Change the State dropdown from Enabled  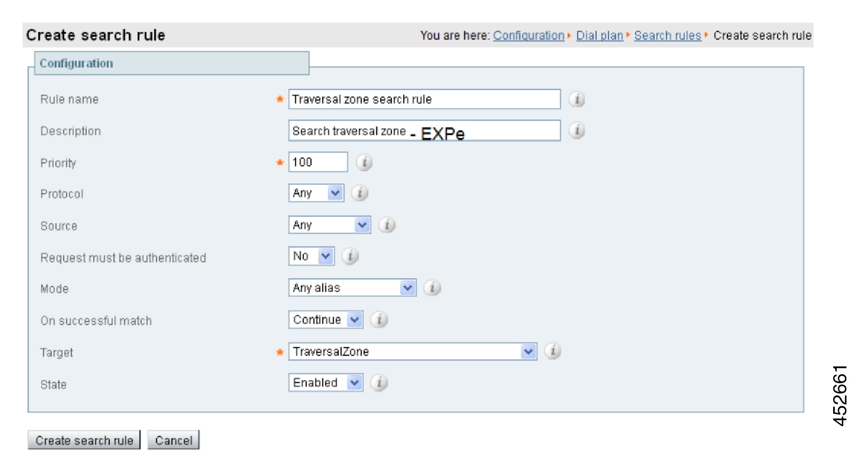click(x=326, y=383)
